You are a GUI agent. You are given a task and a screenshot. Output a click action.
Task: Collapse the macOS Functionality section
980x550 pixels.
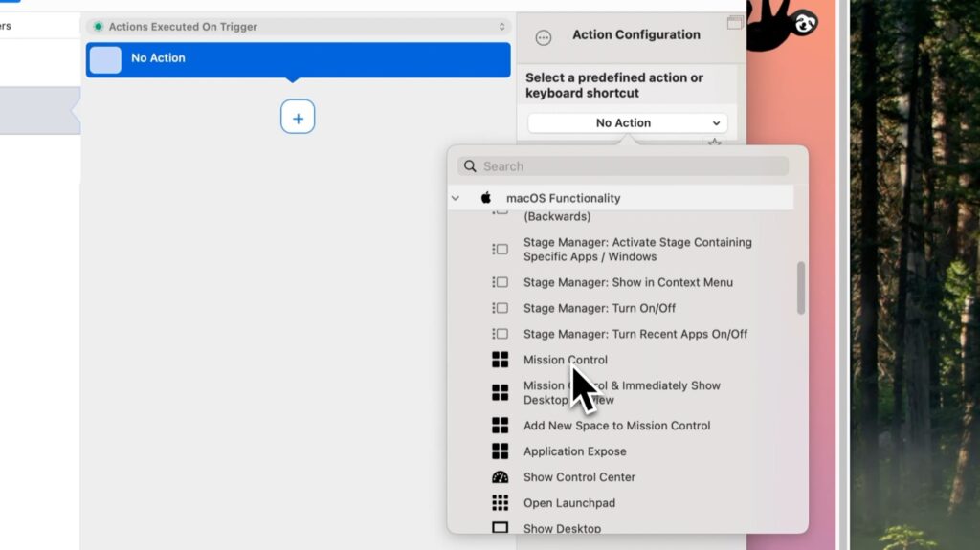pos(455,198)
